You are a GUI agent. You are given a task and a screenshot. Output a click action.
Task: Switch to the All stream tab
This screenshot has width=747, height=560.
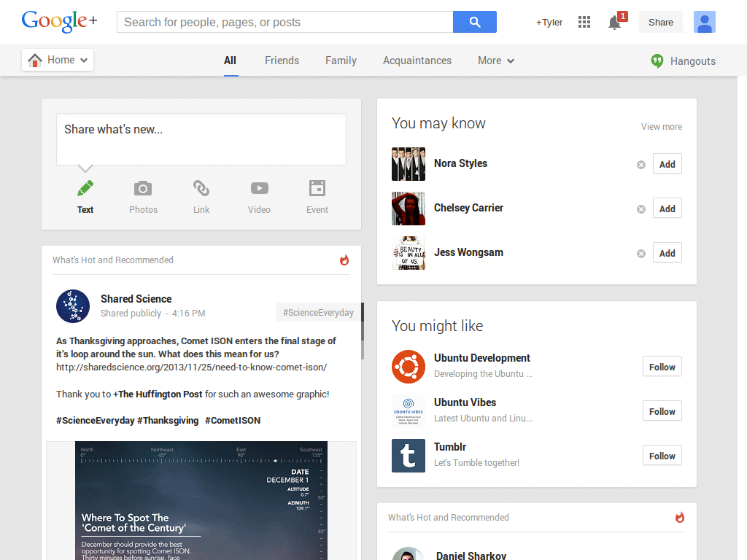[230, 61]
